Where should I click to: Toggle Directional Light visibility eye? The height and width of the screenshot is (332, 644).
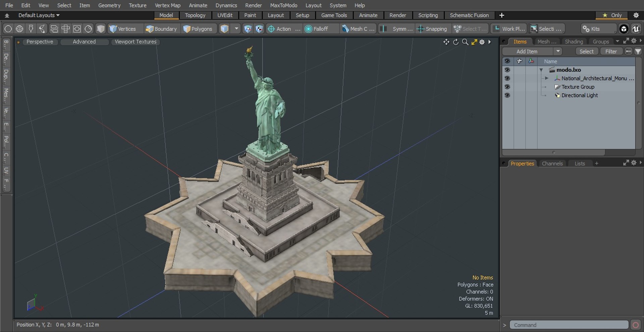pyautogui.click(x=507, y=95)
